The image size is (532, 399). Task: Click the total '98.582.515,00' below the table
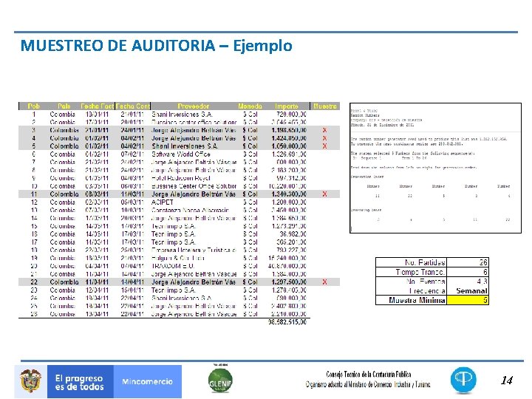(287, 321)
